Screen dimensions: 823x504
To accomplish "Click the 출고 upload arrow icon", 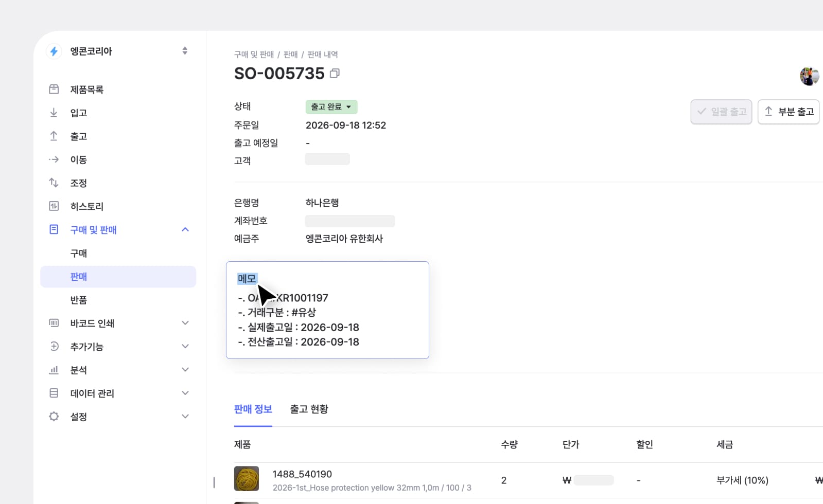I will tap(54, 136).
